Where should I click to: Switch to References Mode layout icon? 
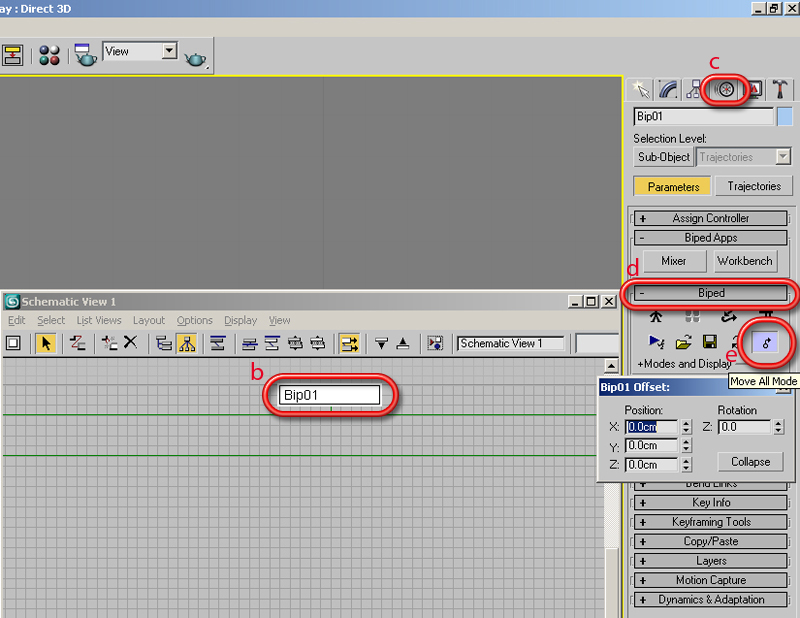tap(187, 343)
